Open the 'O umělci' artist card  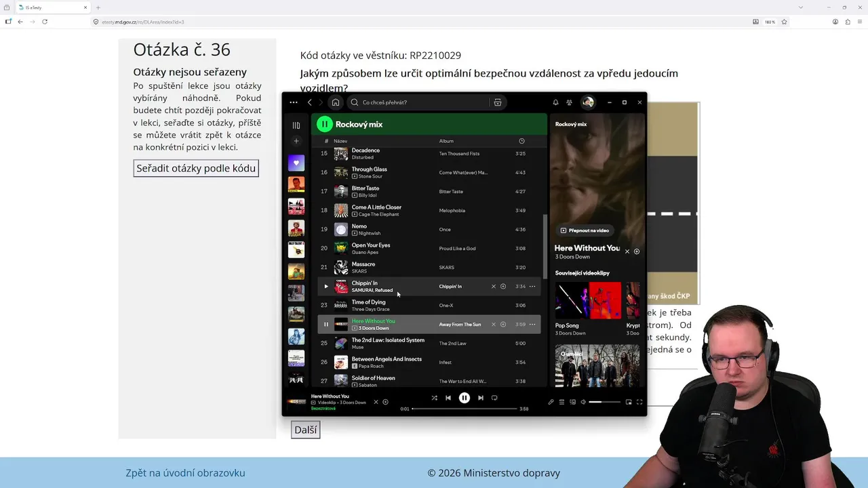(597, 366)
